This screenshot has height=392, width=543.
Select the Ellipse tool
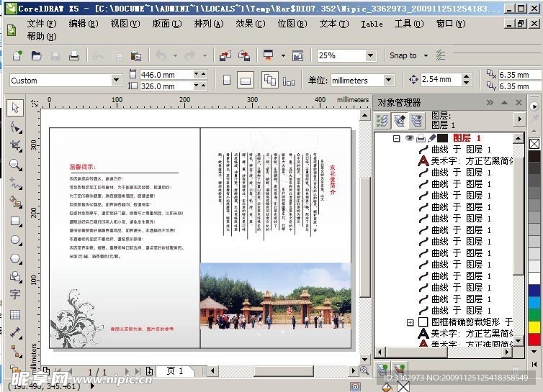(15, 240)
